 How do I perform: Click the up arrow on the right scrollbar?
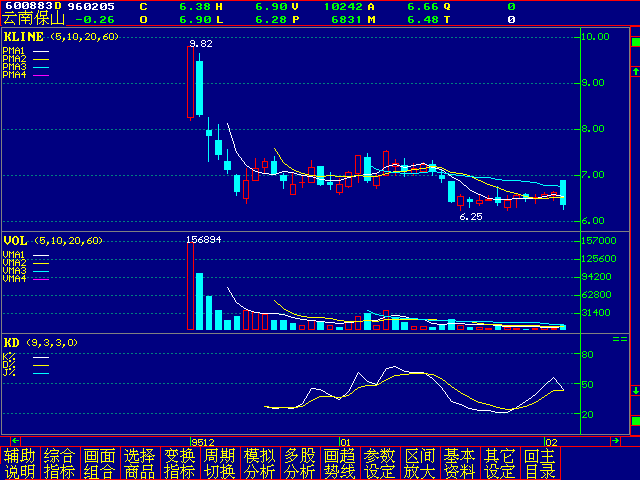point(634,71)
